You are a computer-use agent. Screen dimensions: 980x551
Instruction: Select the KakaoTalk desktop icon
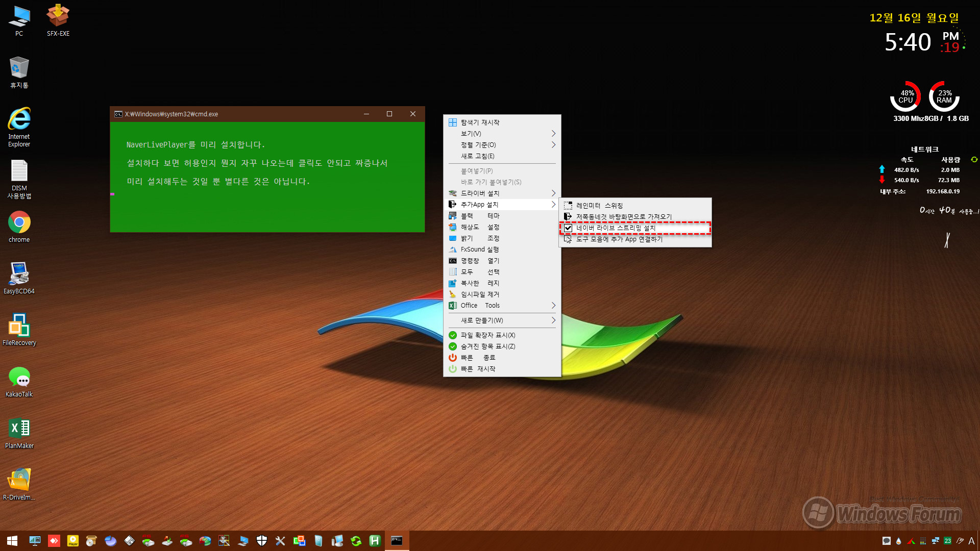(19, 382)
